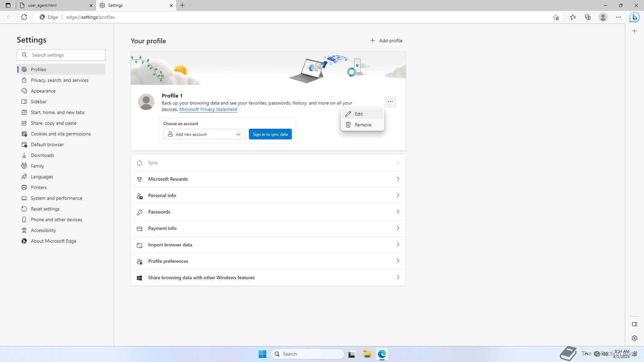Image resolution: width=644 pixels, height=362 pixels.
Task: Open File Explorer from the taskbar
Action: point(367,354)
